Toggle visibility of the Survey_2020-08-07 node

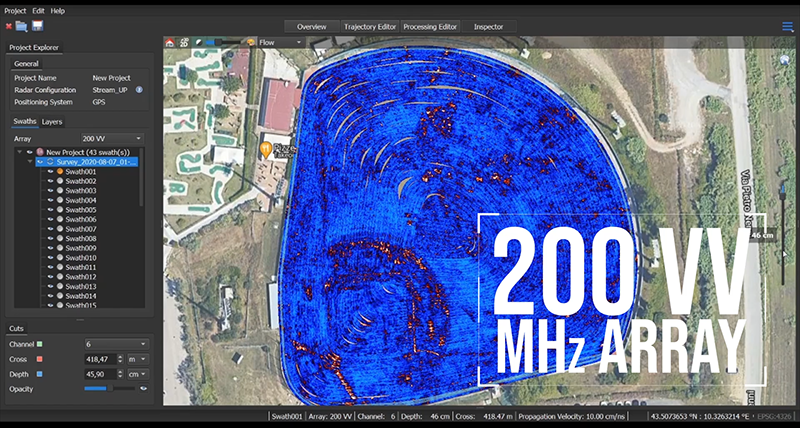40,162
